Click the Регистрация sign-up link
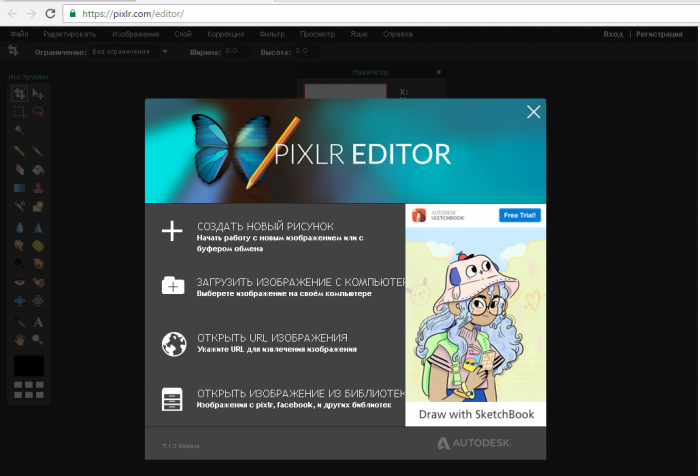 click(659, 34)
